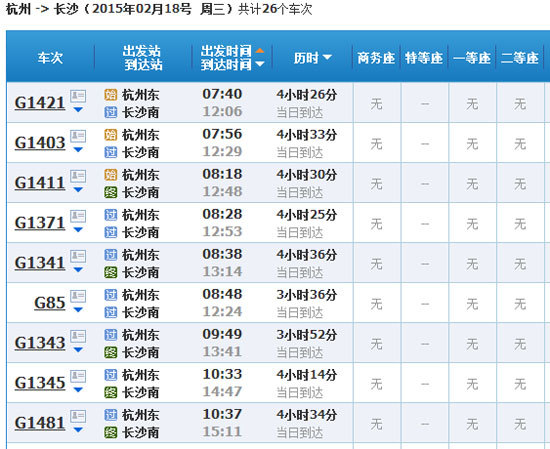Click the 二等座 column header
Screen dimensions: 550x449
(519, 58)
